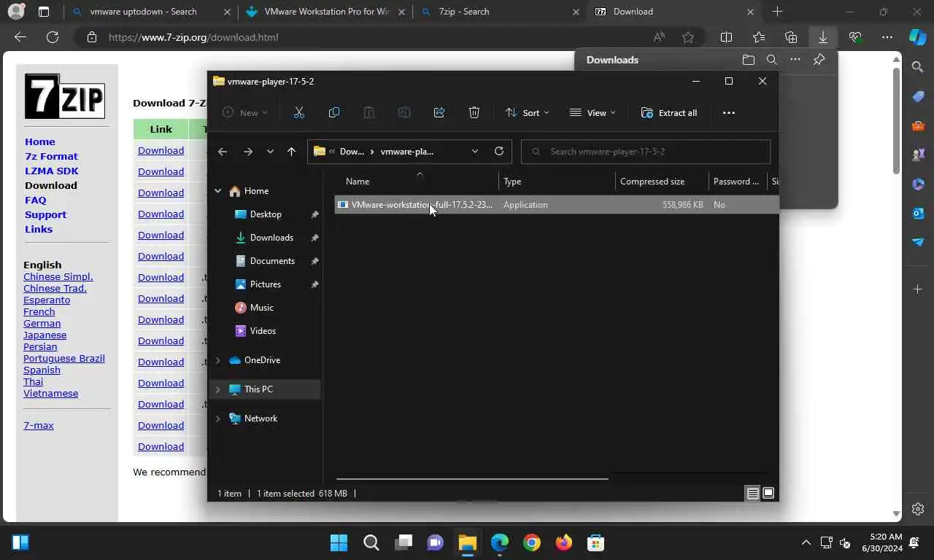
Task: Open the See more options menu in Explorer
Action: [728, 112]
